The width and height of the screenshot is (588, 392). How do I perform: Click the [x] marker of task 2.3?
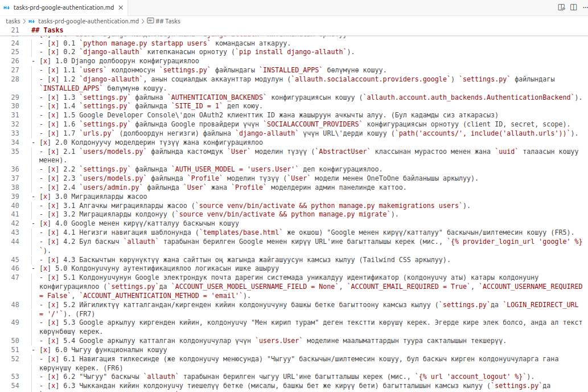[x=54, y=178]
